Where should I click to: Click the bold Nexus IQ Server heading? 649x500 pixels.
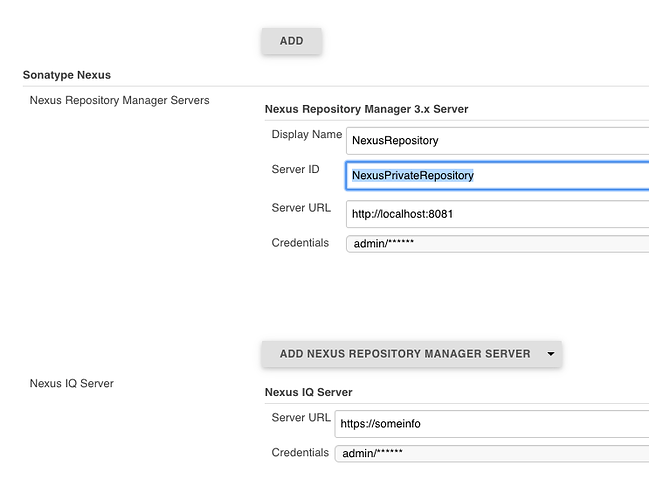pos(308,392)
